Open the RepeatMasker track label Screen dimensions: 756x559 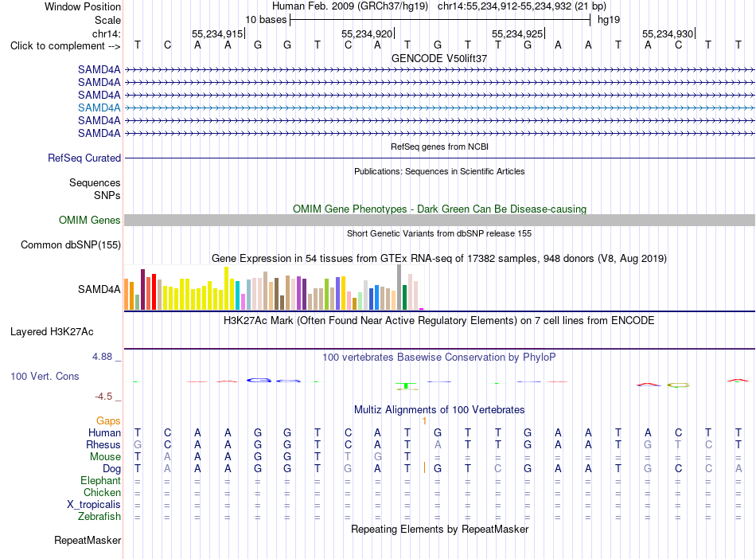[x=88, y=540]
